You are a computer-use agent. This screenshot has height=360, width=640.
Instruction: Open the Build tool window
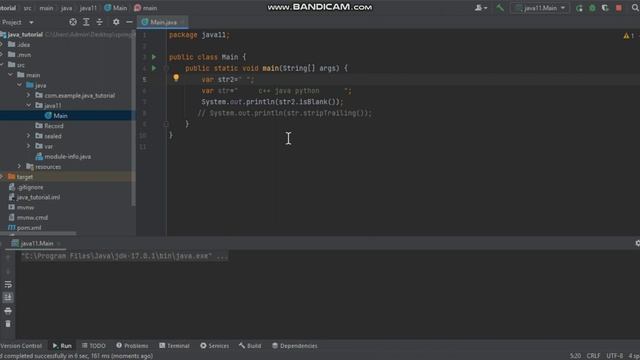(x=250, y=346)
